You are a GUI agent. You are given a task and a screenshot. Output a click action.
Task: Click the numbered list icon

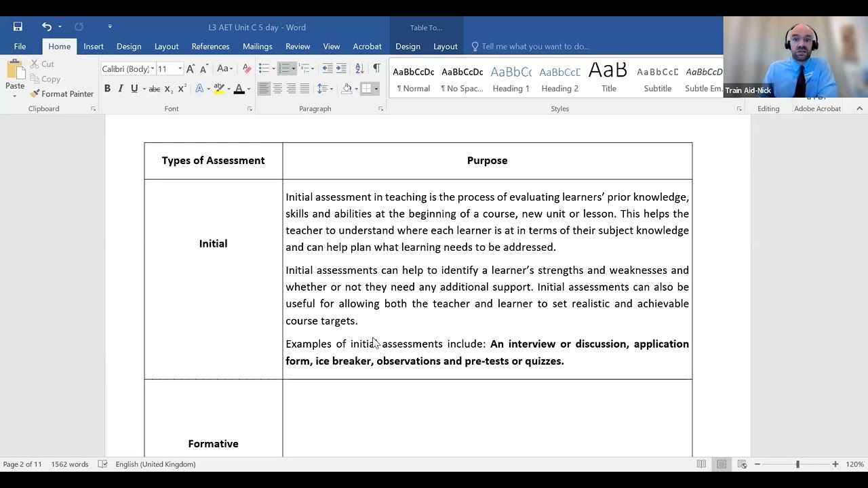coord(284,68)
